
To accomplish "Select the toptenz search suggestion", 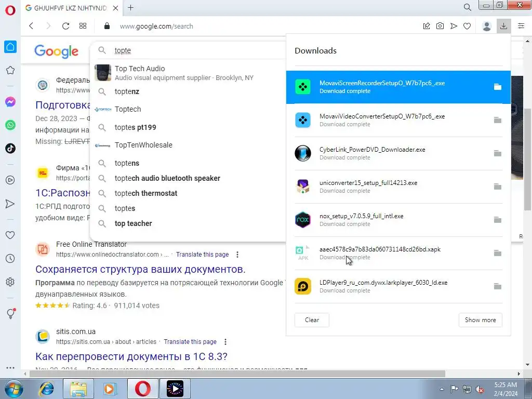I will 188,91.
